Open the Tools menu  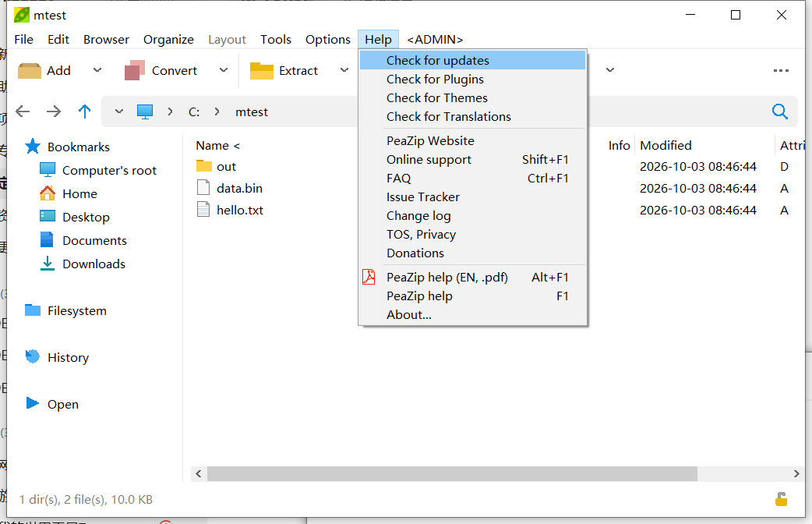[276, 40]
